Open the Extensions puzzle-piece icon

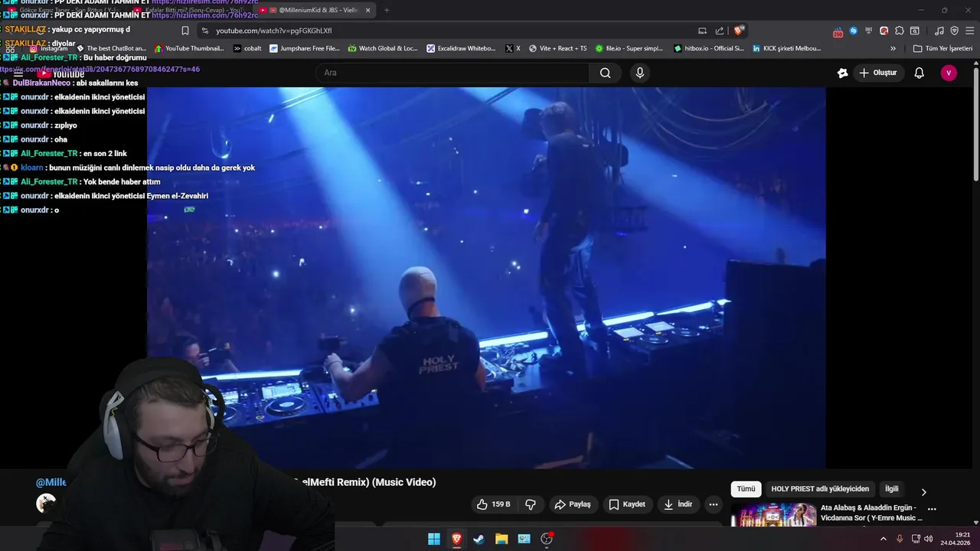900,31
